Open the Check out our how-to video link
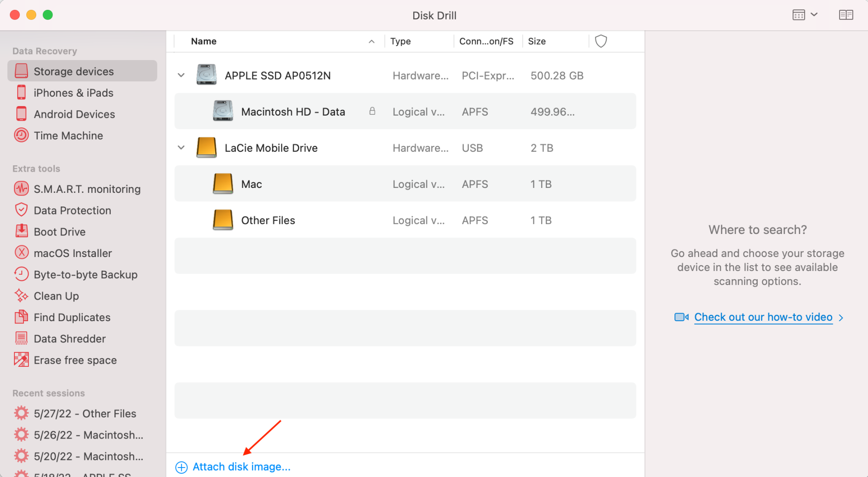 763,317
